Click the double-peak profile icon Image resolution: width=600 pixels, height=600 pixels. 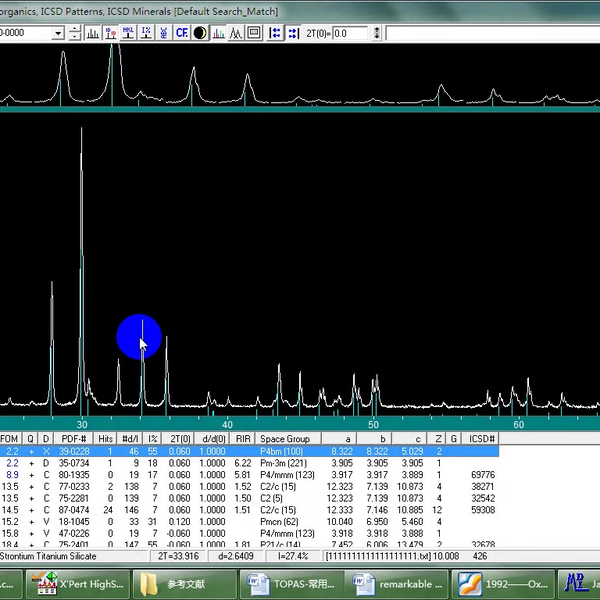coord(236,33)
